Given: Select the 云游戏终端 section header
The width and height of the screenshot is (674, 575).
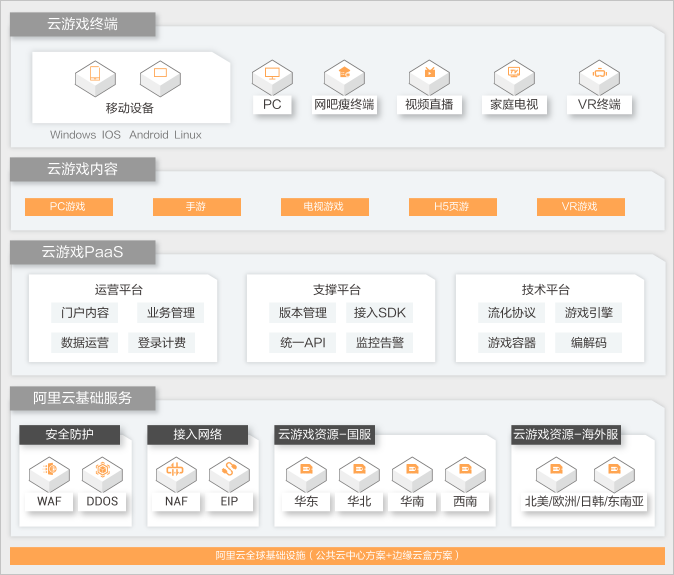Looking at the screenshot, I should 83,24.
